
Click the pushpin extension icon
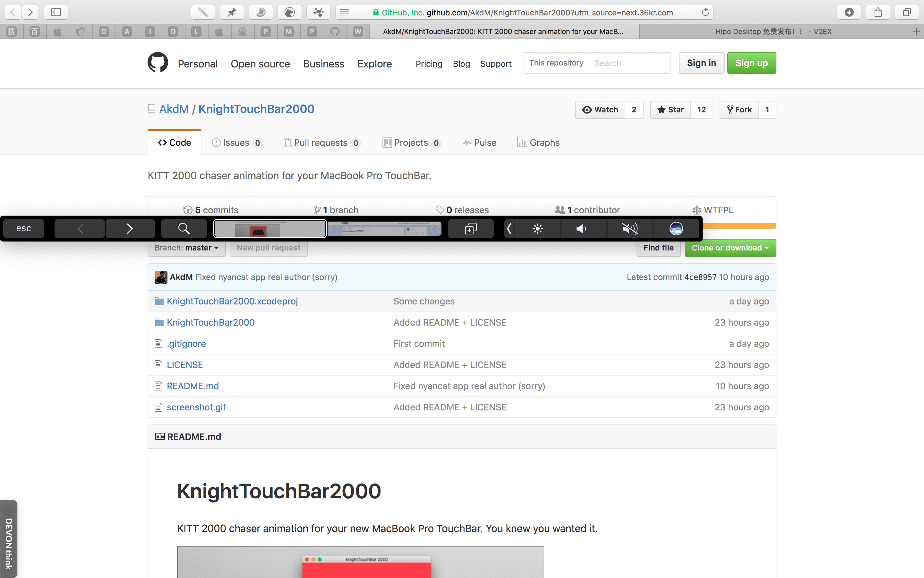232,12
